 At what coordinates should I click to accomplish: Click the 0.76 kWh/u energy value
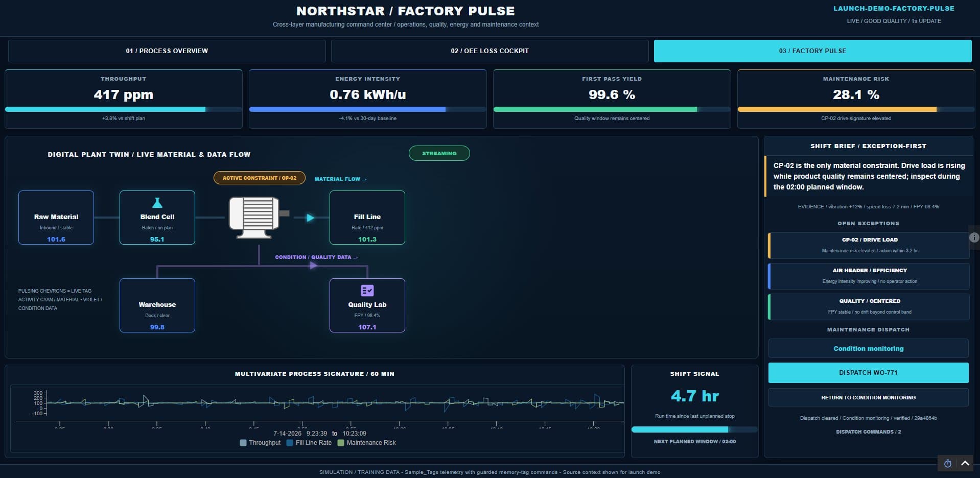pyautogui.click(x=368, y=94)
